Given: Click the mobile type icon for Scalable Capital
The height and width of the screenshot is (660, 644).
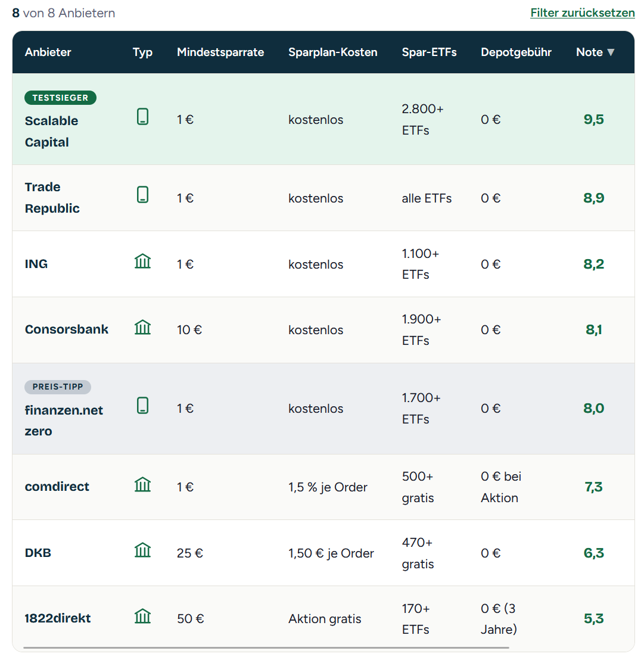Looking at the screenshot, I should pos(143,117).
